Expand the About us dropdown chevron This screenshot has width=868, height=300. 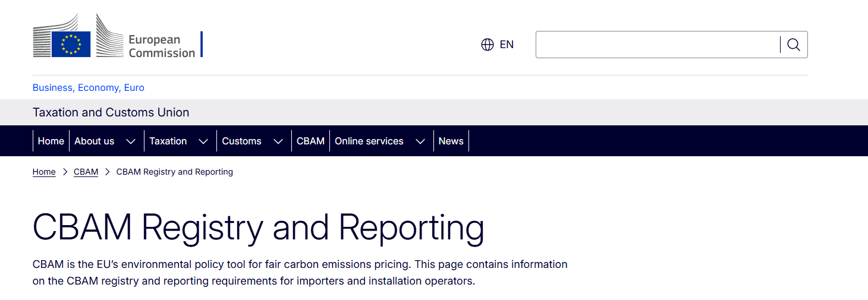(131, 141)
